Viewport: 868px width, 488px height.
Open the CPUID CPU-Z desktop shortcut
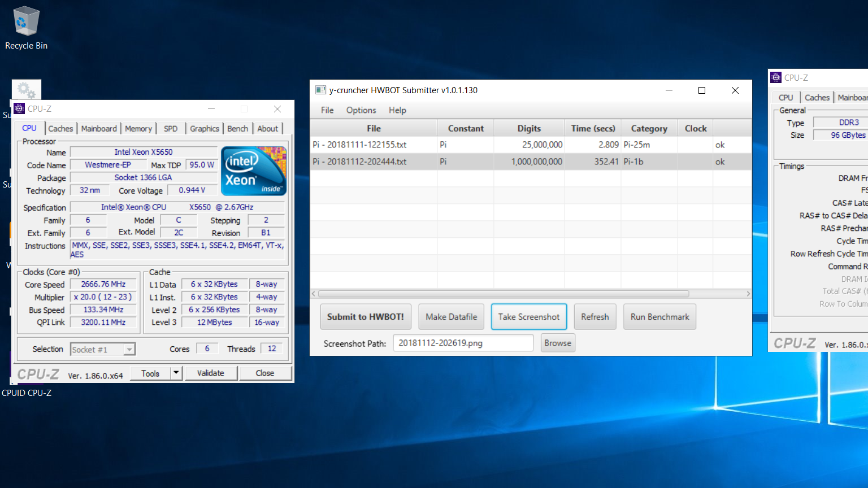pos(26,393)
